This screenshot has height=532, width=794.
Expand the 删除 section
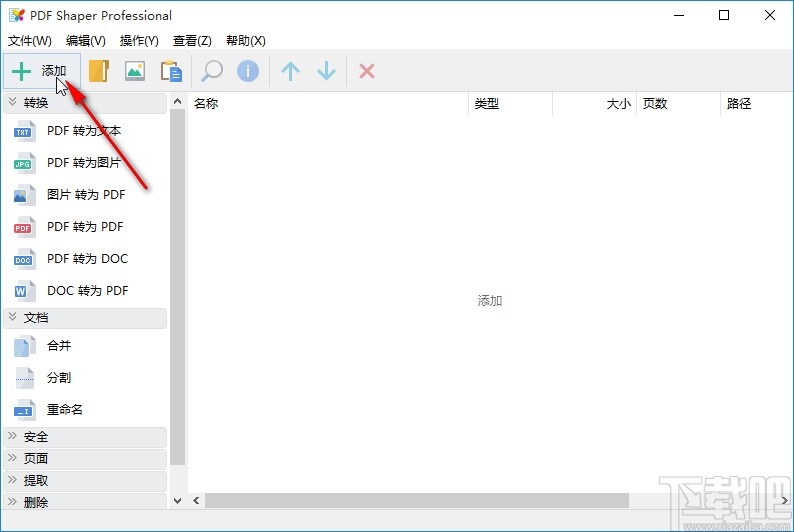click(x=85, y=502)
